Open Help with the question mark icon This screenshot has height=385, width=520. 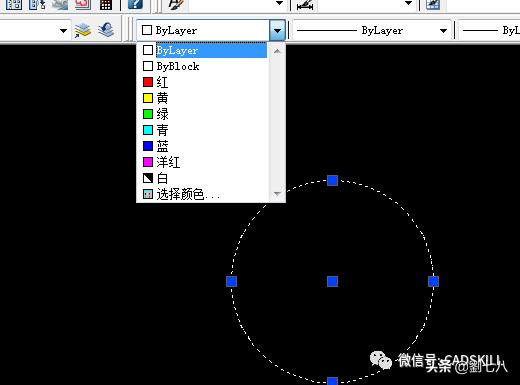(x=135, y=4)
